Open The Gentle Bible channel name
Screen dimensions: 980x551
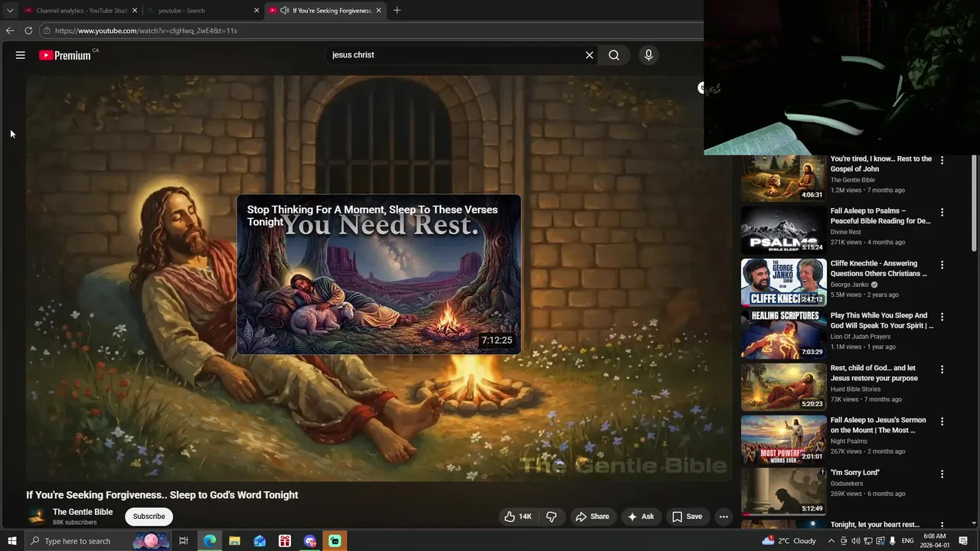pos(83,512)
